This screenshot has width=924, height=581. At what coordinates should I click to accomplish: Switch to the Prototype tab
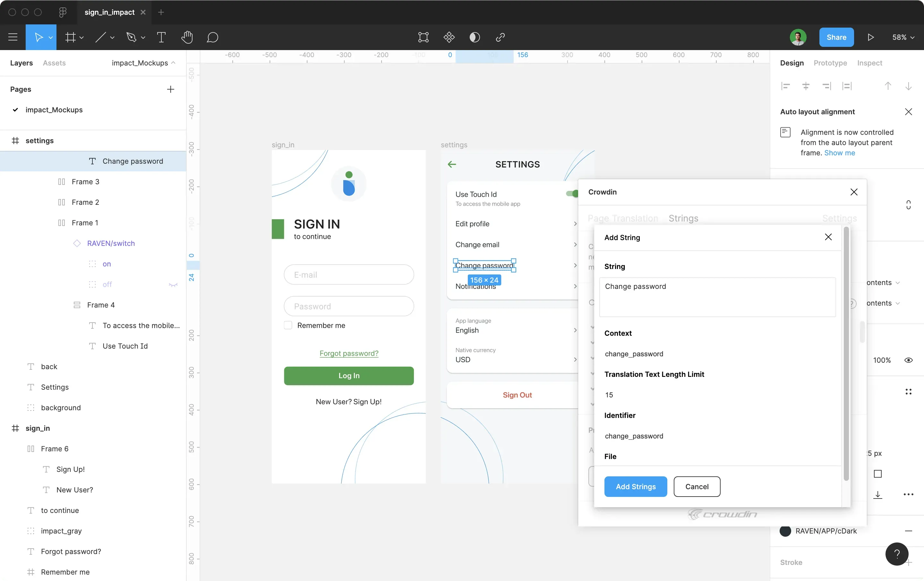[x=830, y=63]
